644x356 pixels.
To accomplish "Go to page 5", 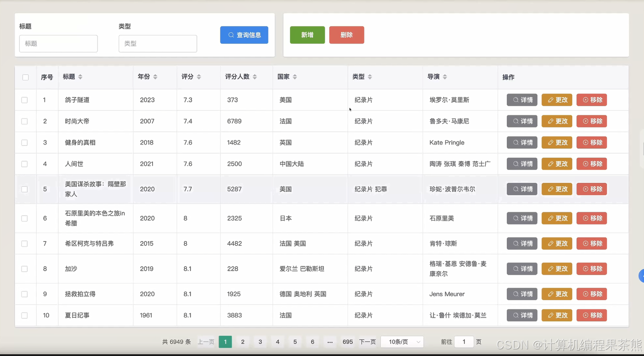I will pos(295,342).
